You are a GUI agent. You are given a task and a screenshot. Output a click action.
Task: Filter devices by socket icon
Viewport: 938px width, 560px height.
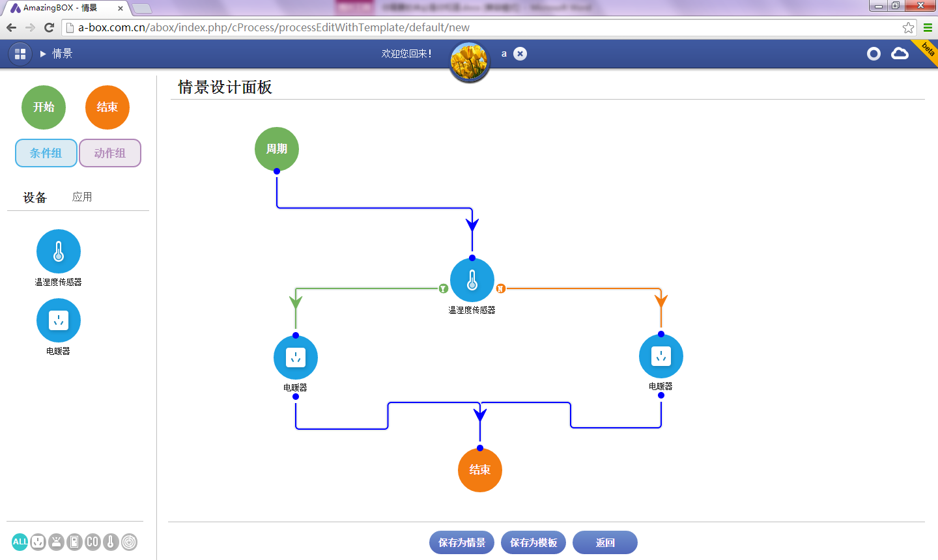38,542
